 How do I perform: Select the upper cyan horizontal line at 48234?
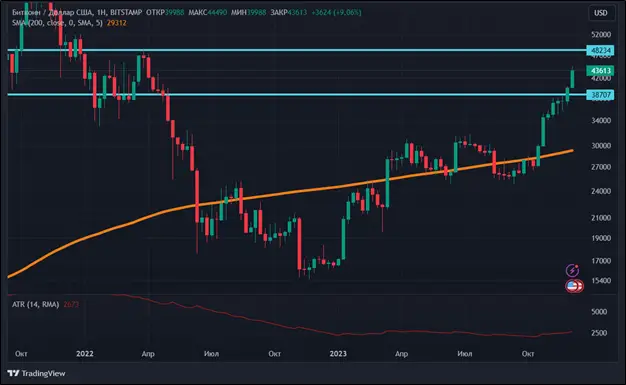tap(297, 50)
